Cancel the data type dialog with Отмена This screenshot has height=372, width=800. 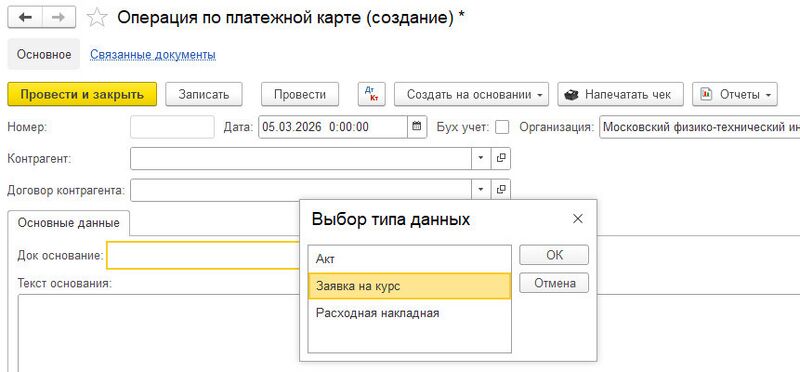click(x=554, y=283)
